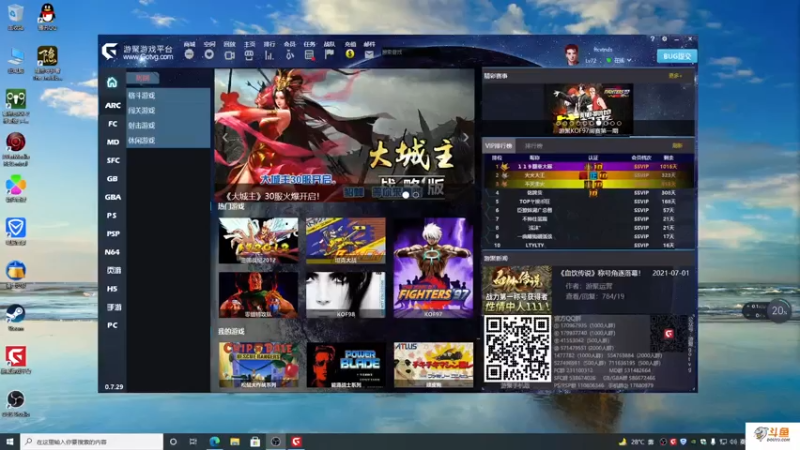Select first banner carousel dot
Image resolution: width=800 pixels, height=450 pixels.
click(x=406, y=194)
